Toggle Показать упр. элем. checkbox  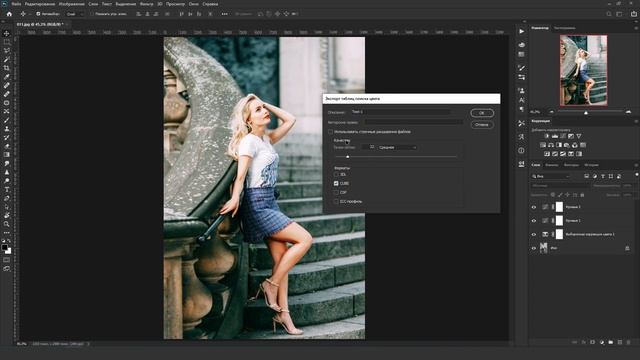(x=92, y=14)
